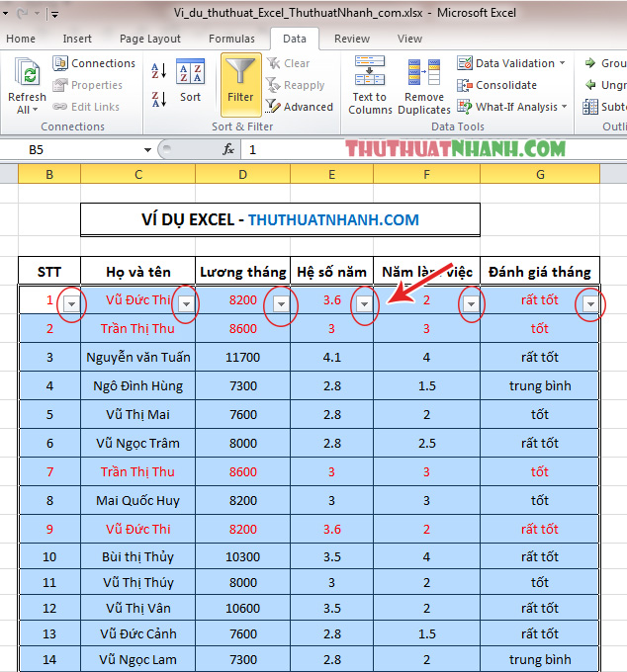Open Advanced filter options

(x=300, y=107)
